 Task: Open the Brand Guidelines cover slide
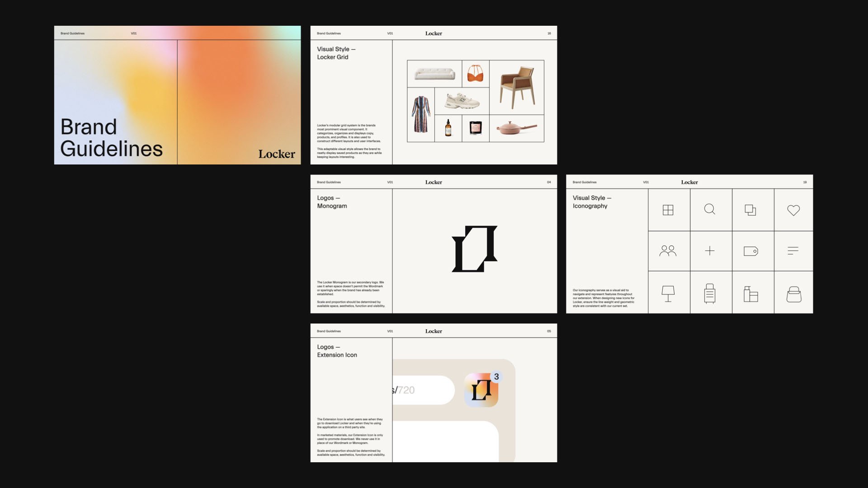coord(177,95)
